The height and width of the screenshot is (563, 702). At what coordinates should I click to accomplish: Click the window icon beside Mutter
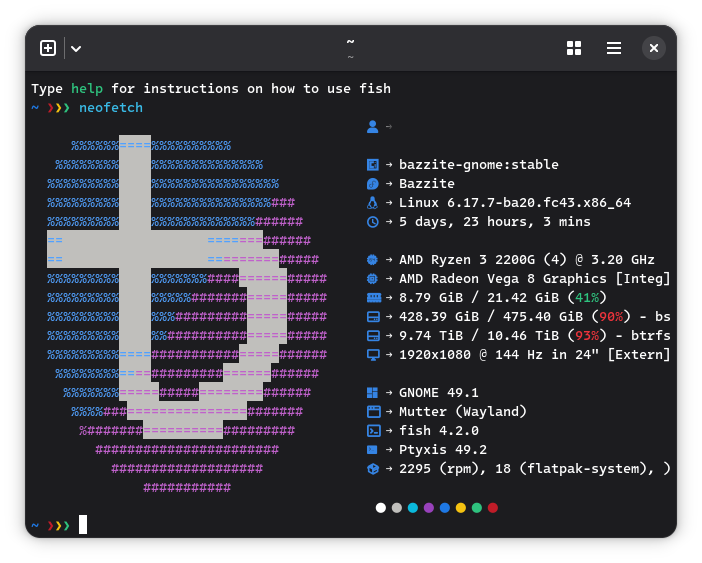[373, 412]
